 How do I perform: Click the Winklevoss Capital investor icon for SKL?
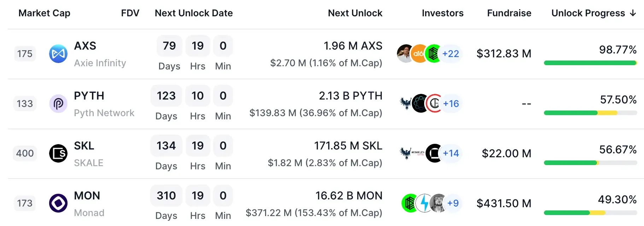click(x=418, y=153)
